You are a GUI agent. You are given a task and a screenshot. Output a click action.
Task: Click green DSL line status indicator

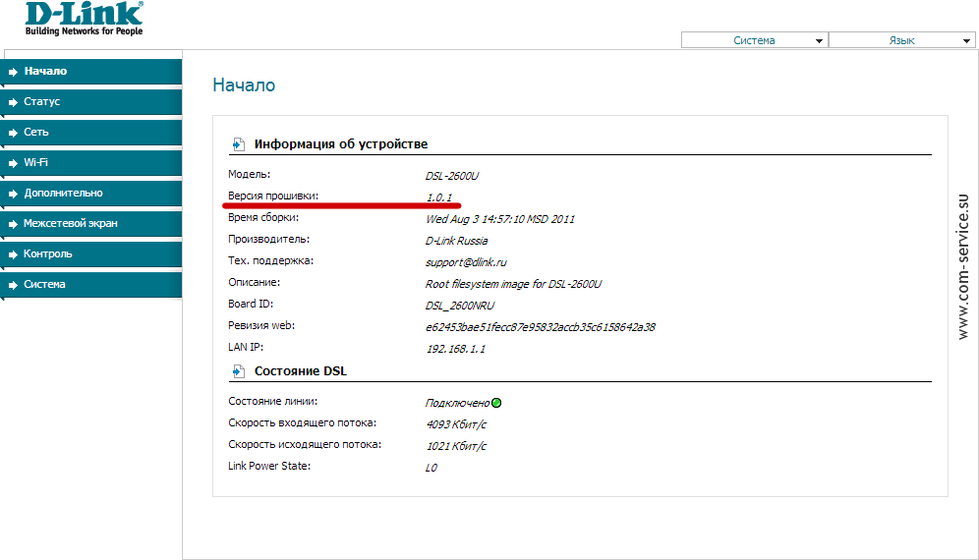pos(496,403)
